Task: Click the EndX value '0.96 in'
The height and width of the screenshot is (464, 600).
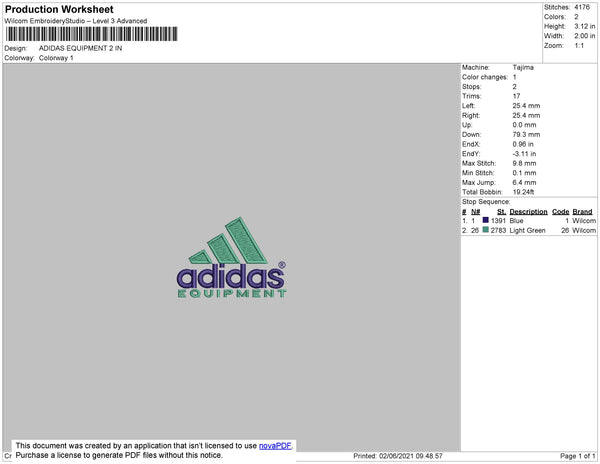Action: pos(523,144)
